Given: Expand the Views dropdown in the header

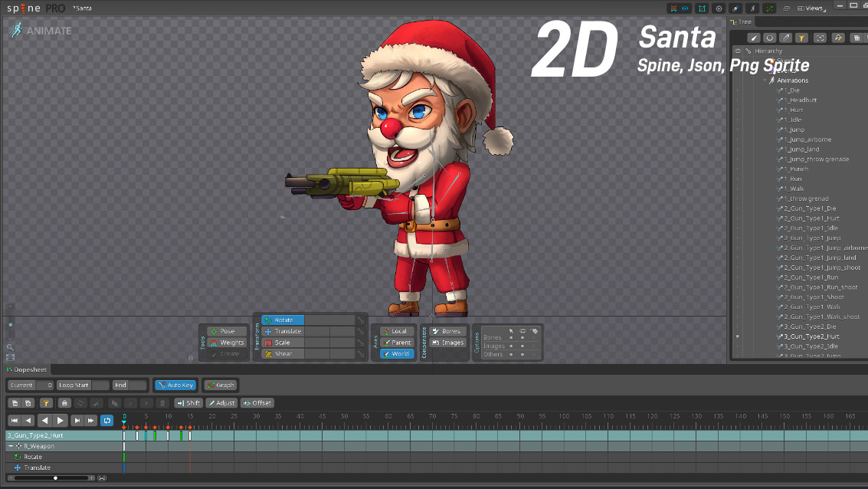Looking at the screenshot, I should point(812,8).
